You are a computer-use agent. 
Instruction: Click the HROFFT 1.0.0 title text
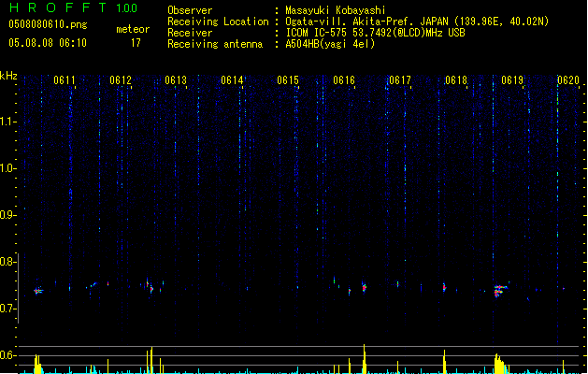(x=74, y=7)
